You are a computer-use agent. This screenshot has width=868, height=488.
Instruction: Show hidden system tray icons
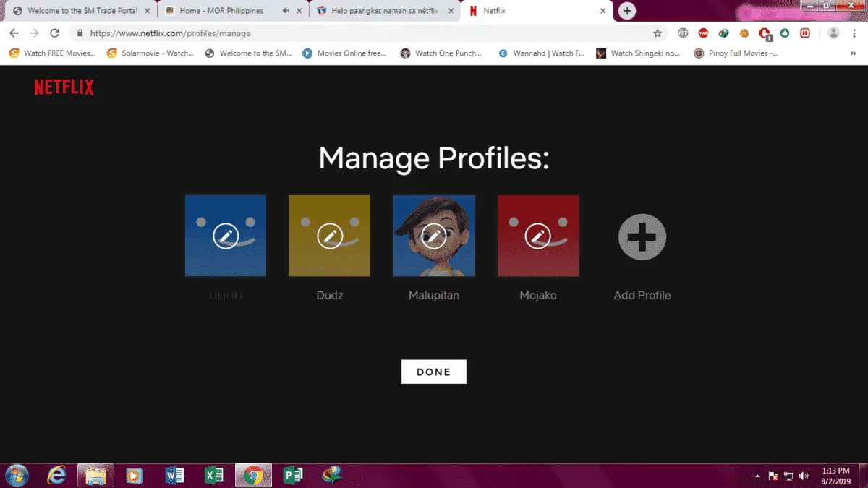(757, 476)
